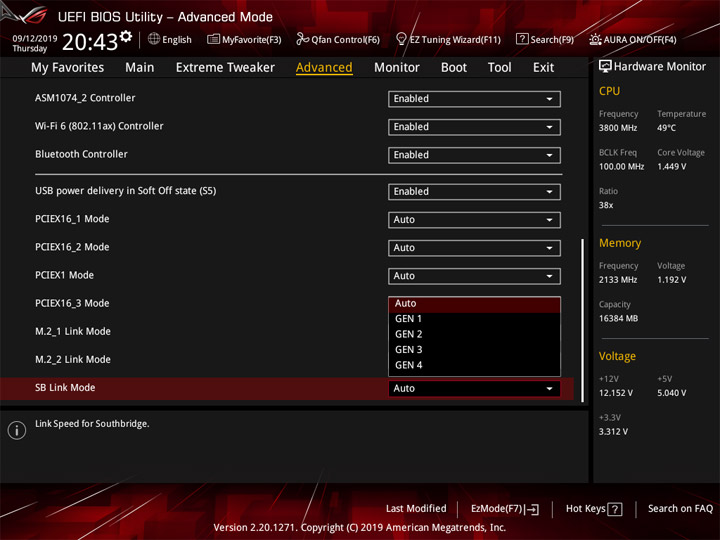This screenshot has width=720, height=540.
Task: Select M.2_1 Link Mode label
Action: point(73,332)
